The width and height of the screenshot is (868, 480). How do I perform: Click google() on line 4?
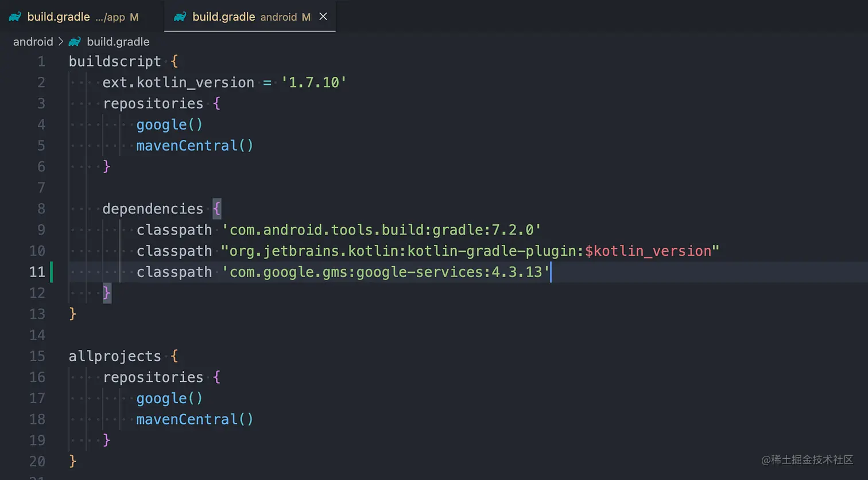click(169, 125)
